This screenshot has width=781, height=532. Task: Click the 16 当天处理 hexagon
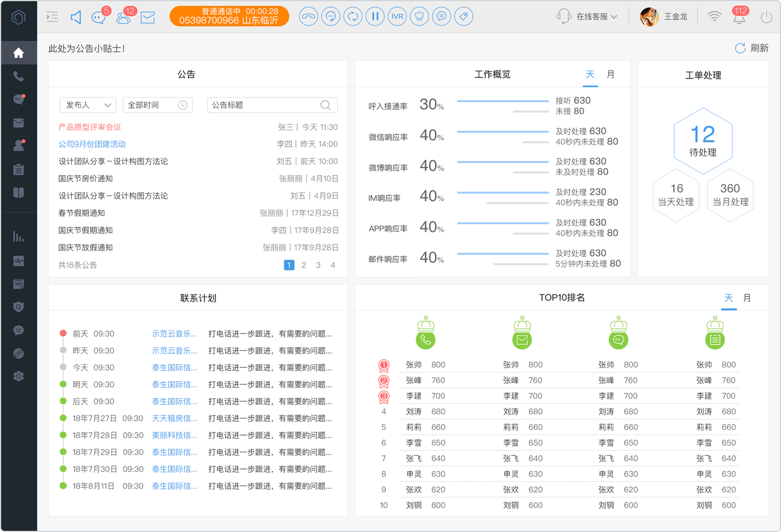[x=676, y=195]
